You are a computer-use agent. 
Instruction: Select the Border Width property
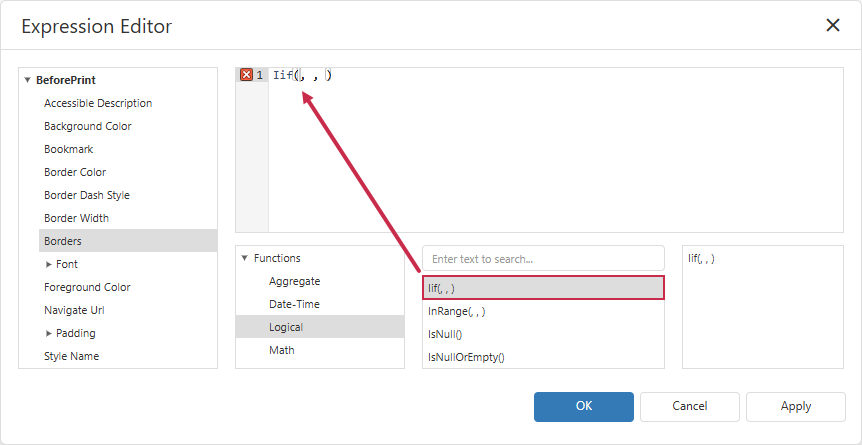[128, 218]
